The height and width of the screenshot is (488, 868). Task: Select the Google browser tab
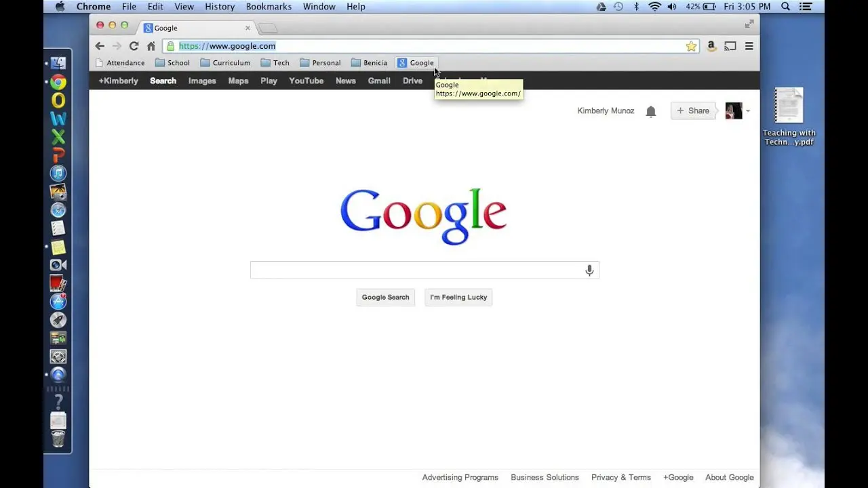coord(167,28)
